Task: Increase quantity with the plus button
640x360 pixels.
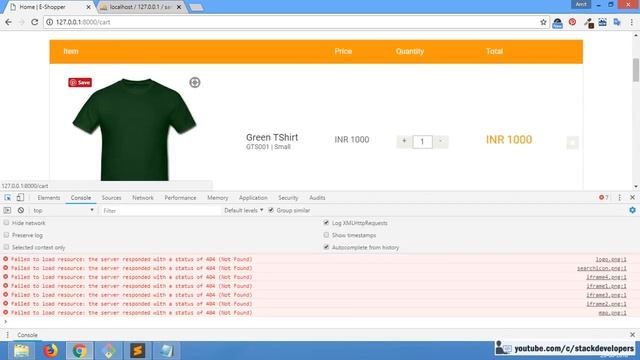Action: 404,141
